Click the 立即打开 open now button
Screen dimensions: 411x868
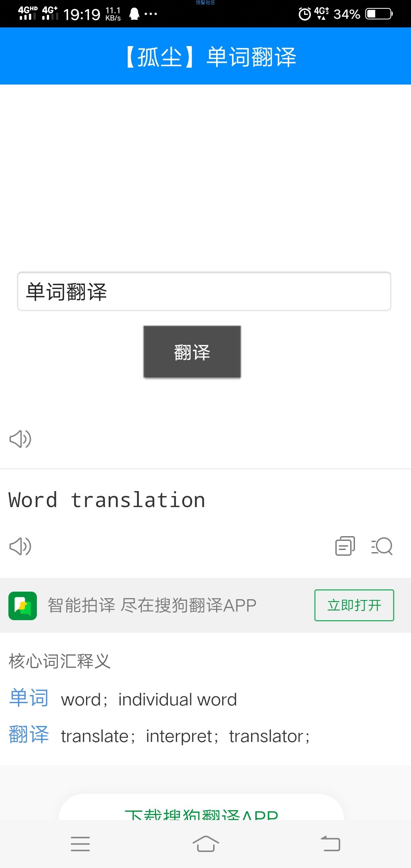(x=354, y=605)
